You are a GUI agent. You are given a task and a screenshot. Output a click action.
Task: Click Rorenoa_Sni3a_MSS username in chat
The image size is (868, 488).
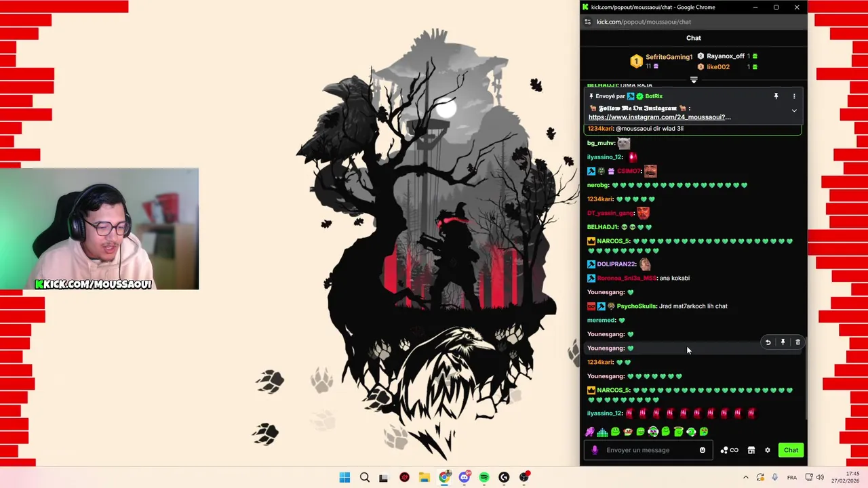[627, 279]
